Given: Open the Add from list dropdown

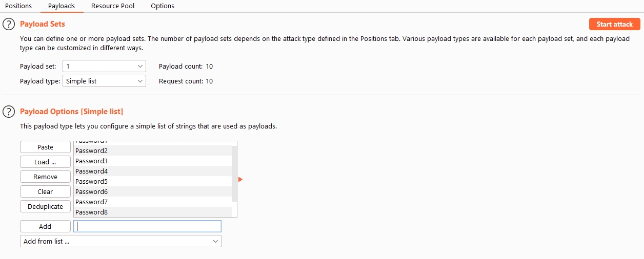Looking at the screenshot, I should tap(120, 241).
